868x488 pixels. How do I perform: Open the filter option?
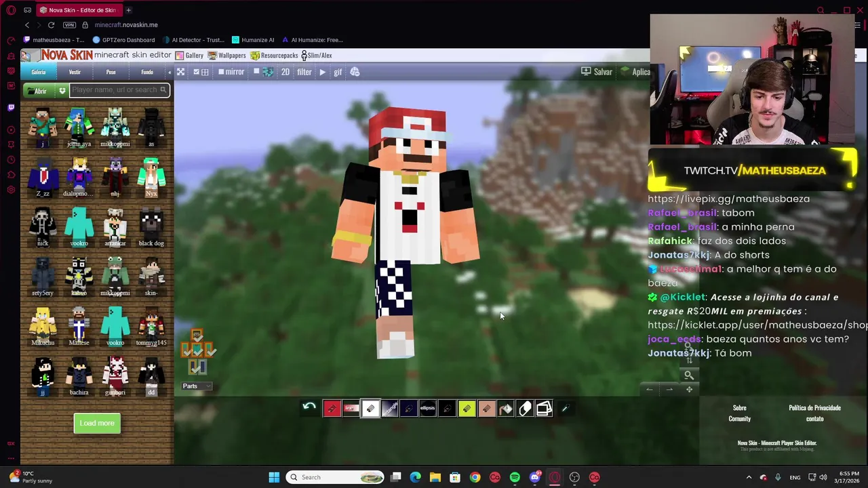coord(304,72)
